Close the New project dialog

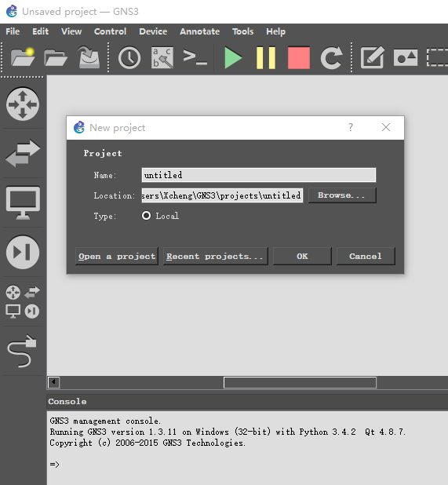pos(386,127)
